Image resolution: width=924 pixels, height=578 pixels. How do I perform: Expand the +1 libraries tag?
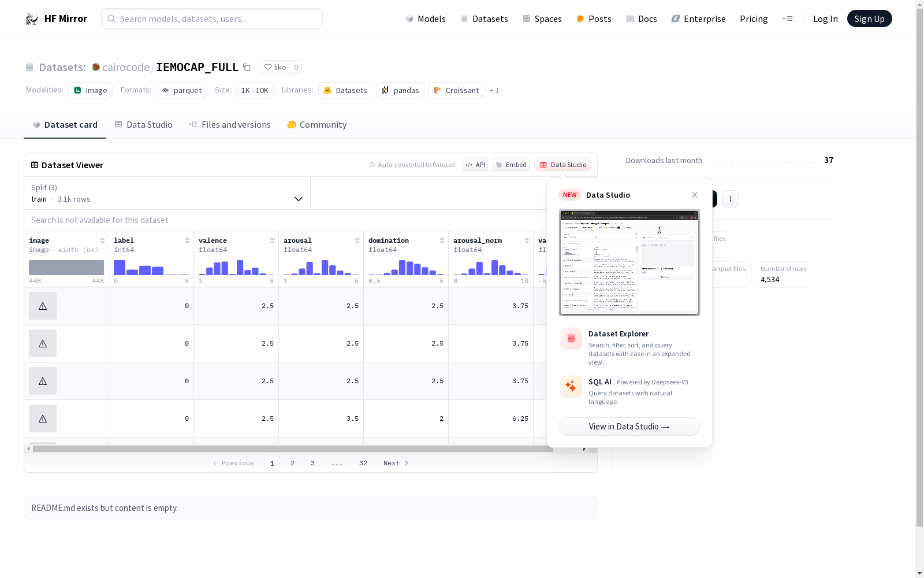coord(494,91)
